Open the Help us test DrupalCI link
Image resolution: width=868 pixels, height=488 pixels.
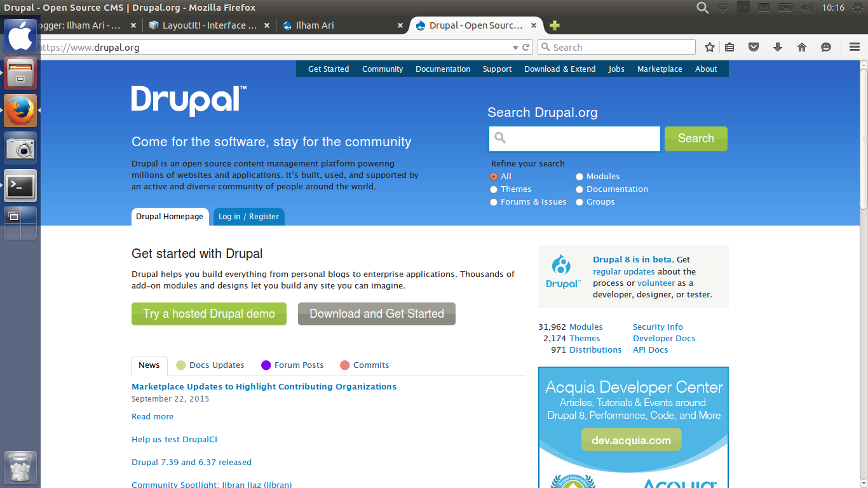click(174, 440)
